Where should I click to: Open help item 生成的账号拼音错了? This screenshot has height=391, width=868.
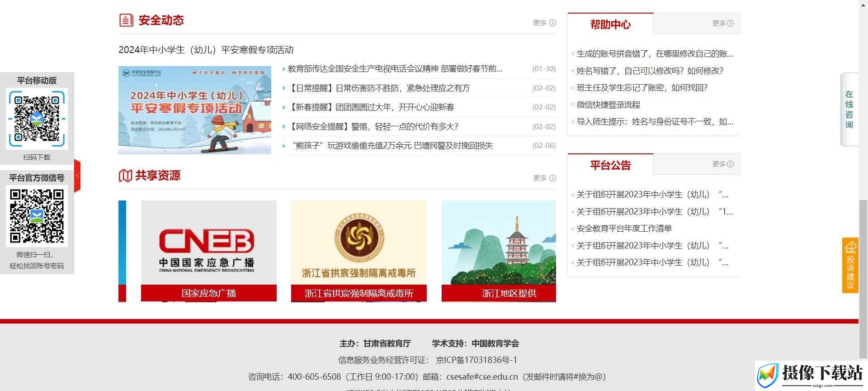point(655,54)
